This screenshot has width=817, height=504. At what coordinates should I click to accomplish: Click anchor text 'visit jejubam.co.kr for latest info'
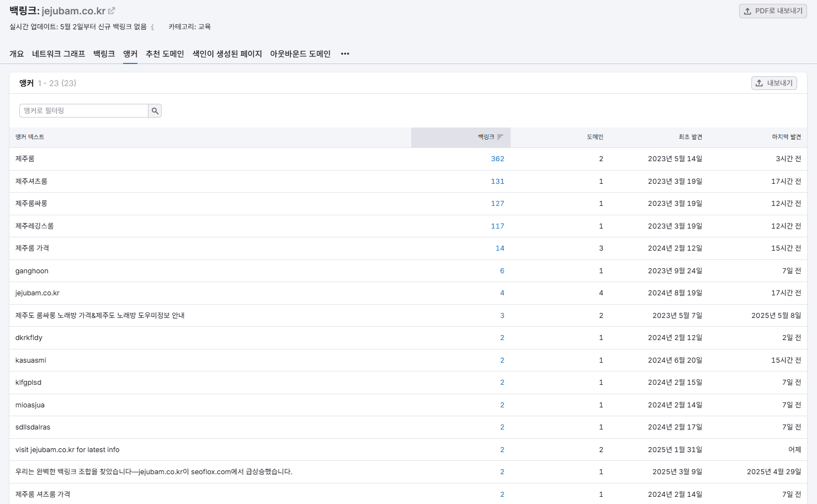(x=67, y=450)
